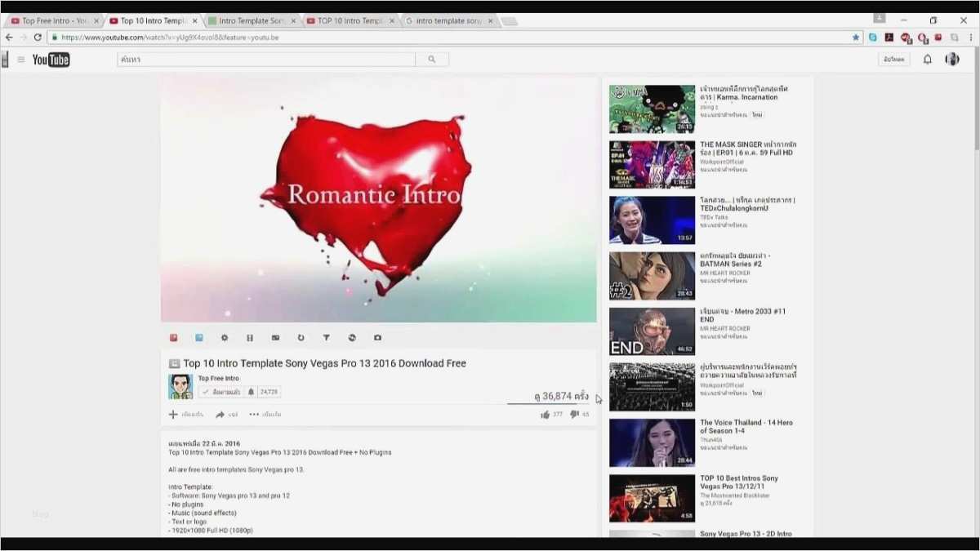Click the upload button in the header

click(893, 60)
